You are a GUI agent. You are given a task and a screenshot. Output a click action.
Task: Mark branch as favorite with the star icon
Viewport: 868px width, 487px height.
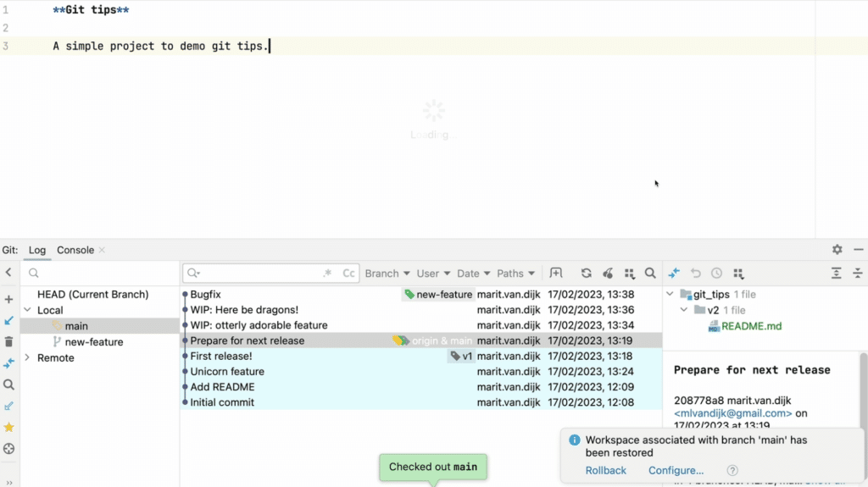click(8, 427)
